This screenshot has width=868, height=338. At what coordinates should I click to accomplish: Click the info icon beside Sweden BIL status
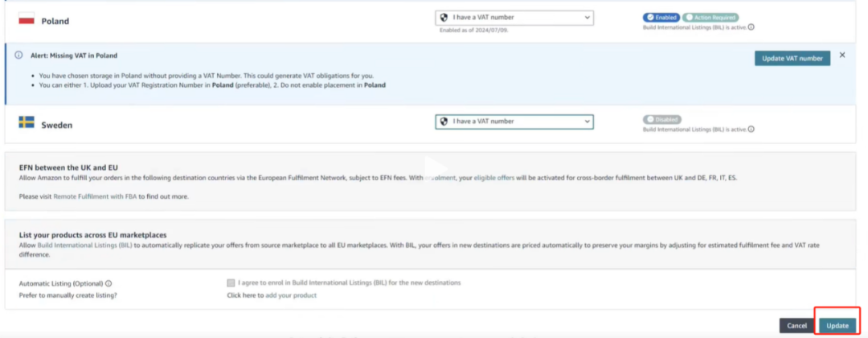(751, 129)
